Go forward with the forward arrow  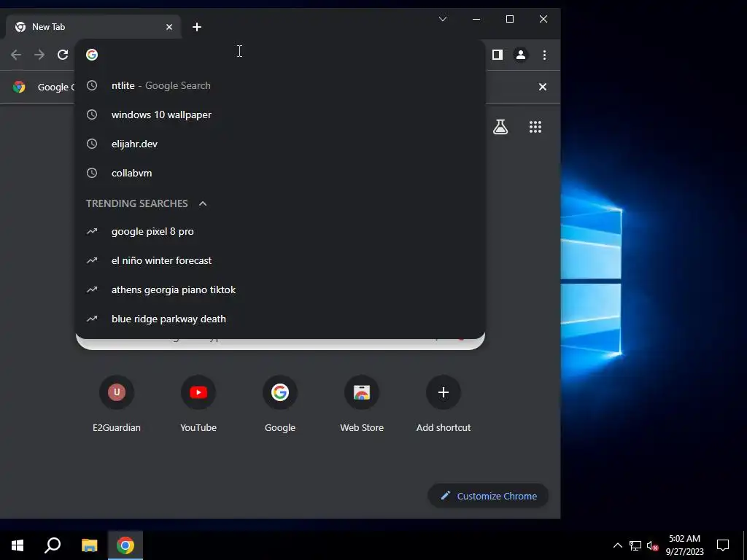[39, 55]
